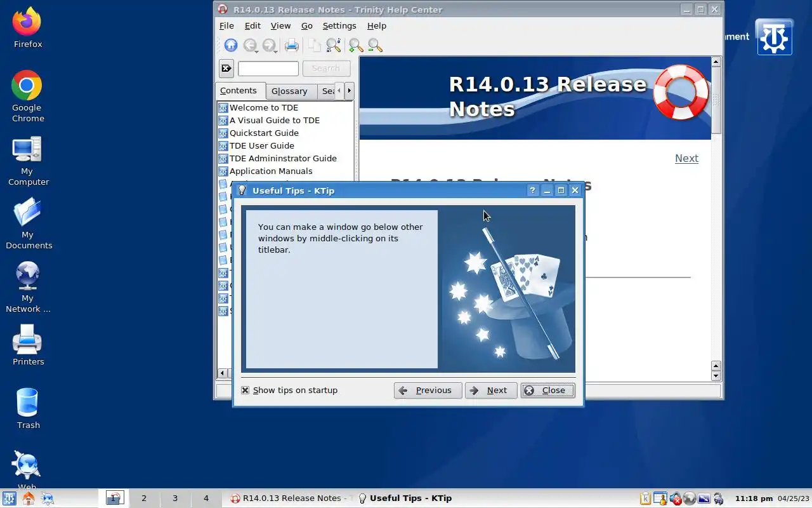Print the help page via printer icon
812x508 pixels.
pyautogui.click(x=291, y=45)
